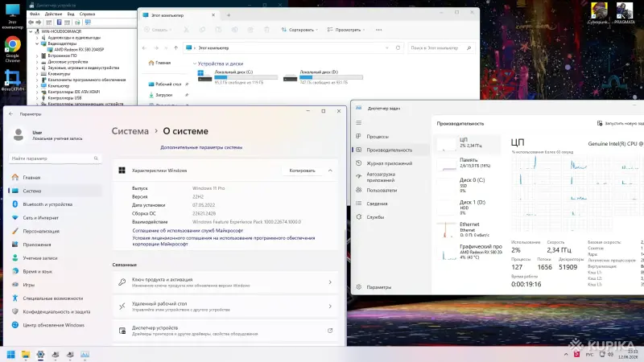Select Диск 0 (C:) in Task Manager
This screenshot has height=362, width=644.
(x=469, y=185)
